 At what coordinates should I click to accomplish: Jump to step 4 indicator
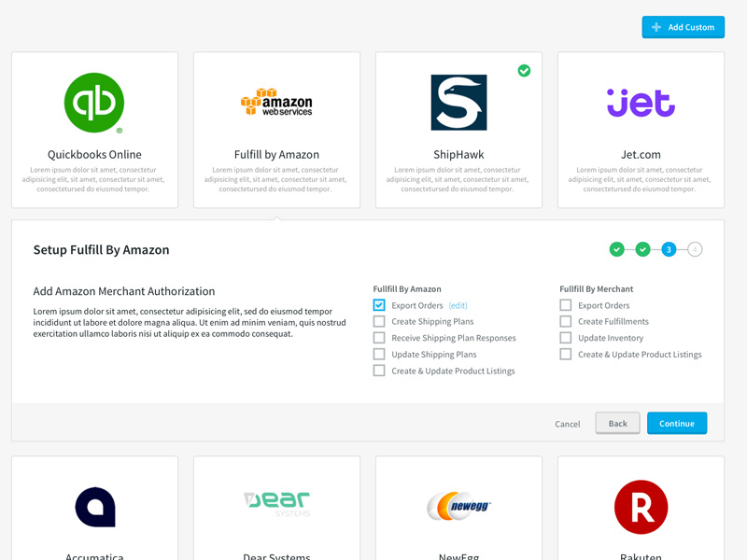point(695,249)
